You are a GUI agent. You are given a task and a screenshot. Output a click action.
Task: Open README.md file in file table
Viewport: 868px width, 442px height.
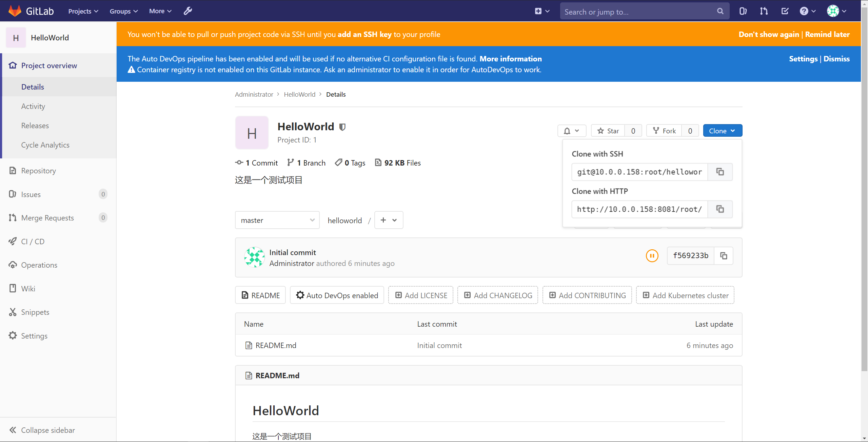276,345
